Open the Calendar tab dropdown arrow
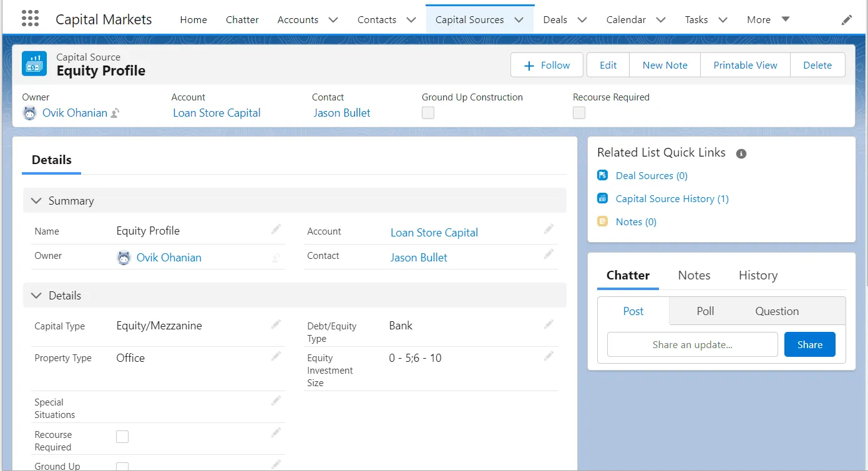Image resolution: width=868 pixels, height=471 pixels. (661, 20)
